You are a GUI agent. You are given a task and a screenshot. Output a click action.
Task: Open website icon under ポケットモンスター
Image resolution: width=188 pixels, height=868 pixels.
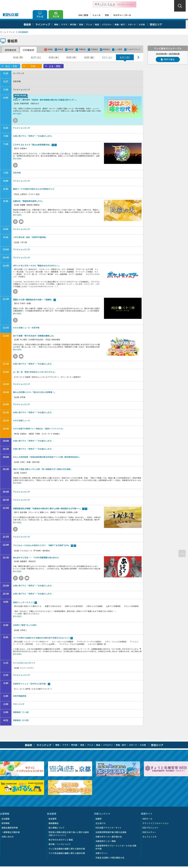coord(15,292)
